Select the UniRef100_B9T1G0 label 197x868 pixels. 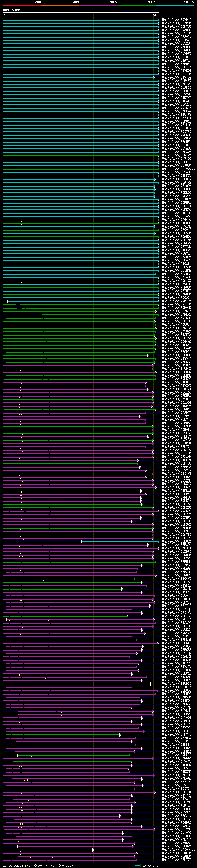[x=177, y=304]
